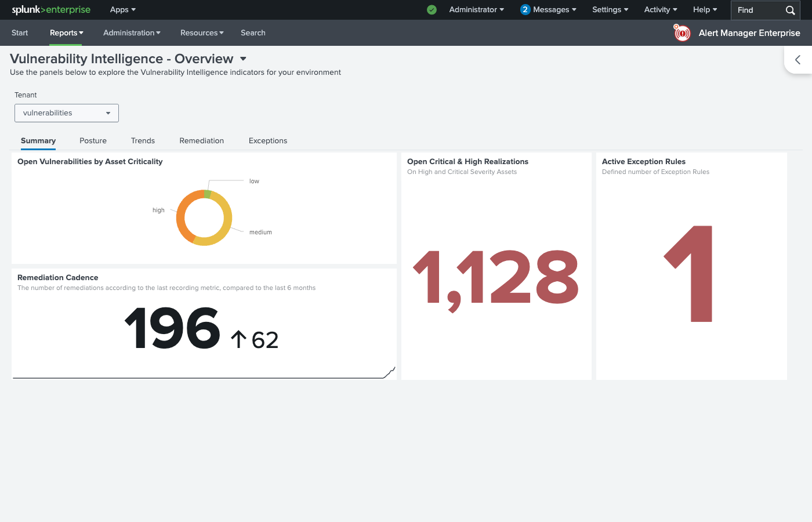Click the Alert Manager Enterprise app icon
812x522 pixels.
pyautogui.click(x=681, y=33)
